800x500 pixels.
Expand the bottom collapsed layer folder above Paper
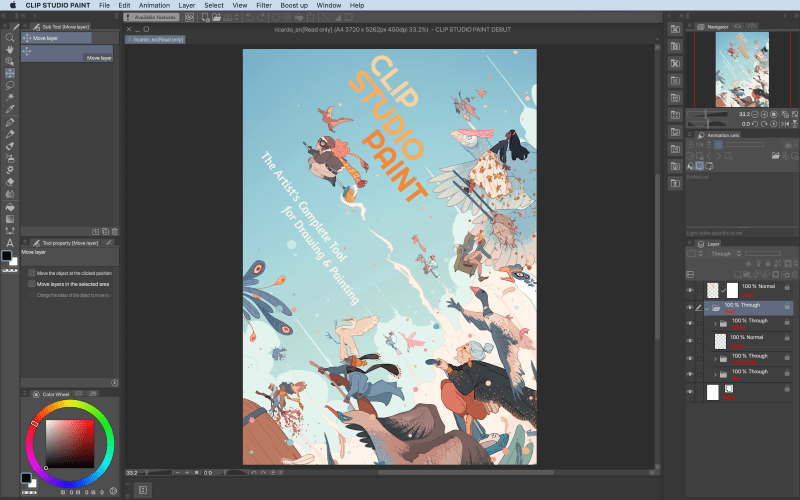714,373
